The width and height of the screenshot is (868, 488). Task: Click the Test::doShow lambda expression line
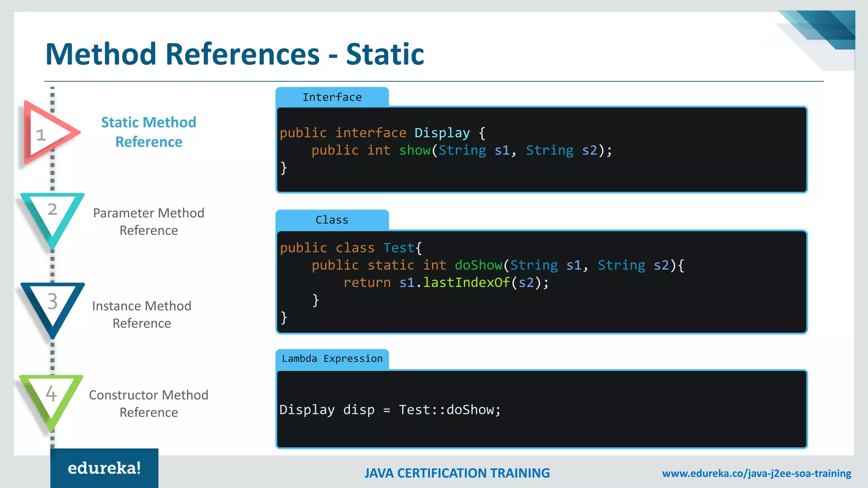pyautogui.click(x=390, y=410)
